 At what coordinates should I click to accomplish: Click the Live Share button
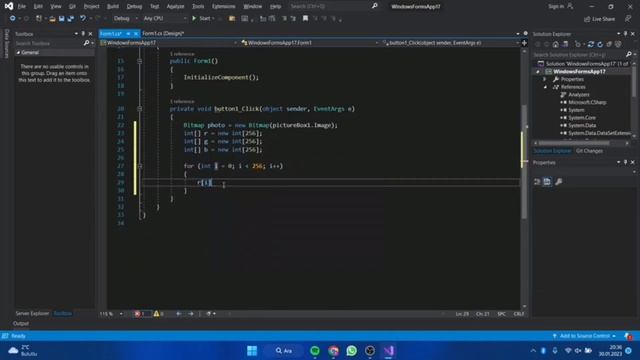(600, 19)
